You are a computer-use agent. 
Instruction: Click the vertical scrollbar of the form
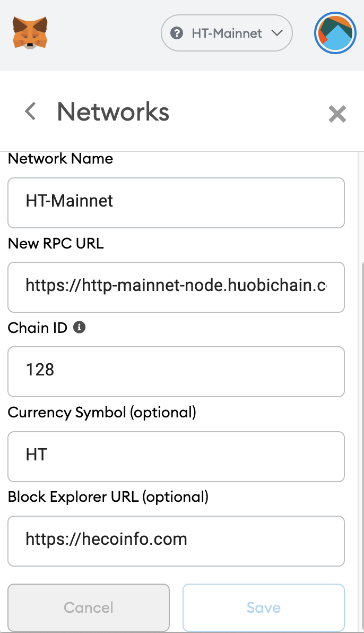coord(361,444)
